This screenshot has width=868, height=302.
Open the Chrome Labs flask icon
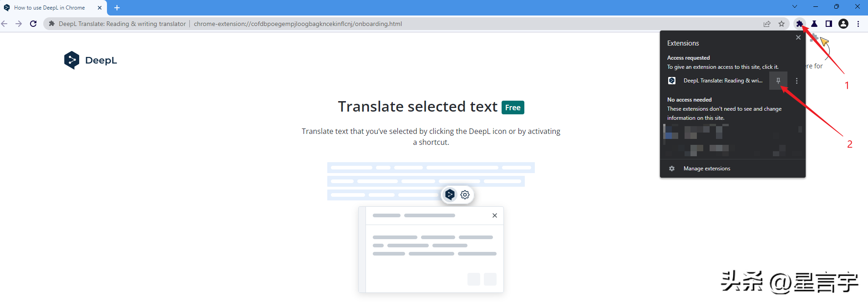(814, 24)
